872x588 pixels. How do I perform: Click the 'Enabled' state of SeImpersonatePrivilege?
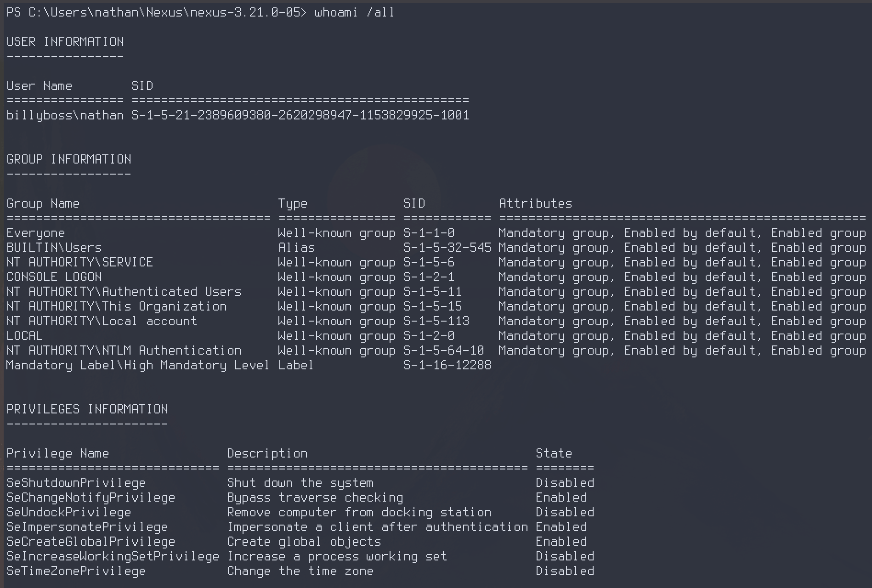pos(561,527)
